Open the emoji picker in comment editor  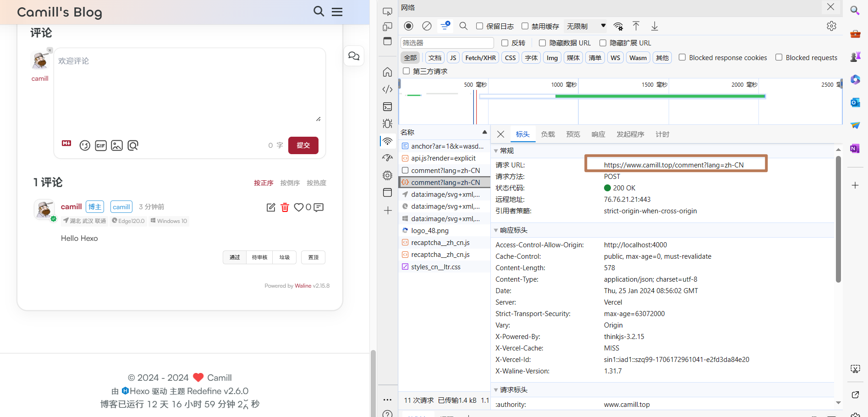[x=85, y=145]
